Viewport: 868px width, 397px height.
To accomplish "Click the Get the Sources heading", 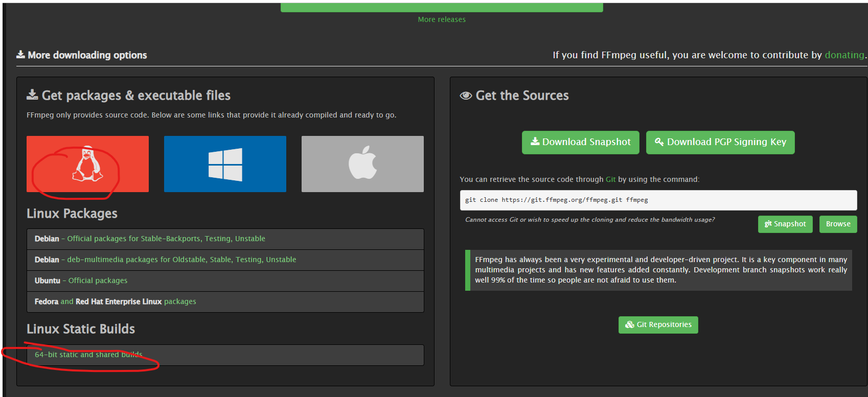I will click(x=522, y=96).
